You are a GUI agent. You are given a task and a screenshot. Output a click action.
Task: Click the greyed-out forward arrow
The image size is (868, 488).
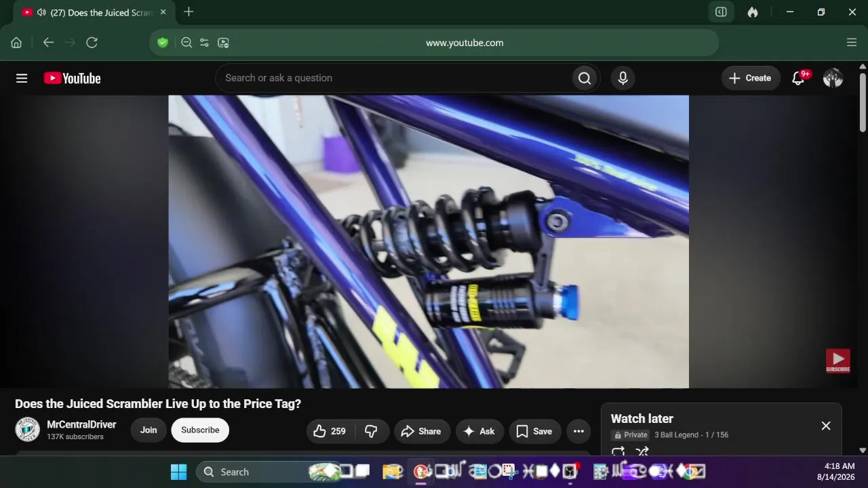click(70, 43)
